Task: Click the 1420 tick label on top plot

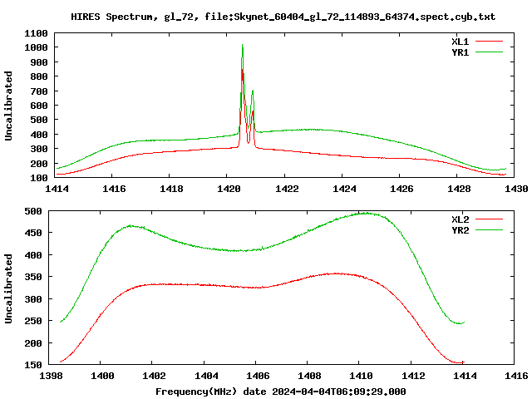Action: [x=229, y=189]
